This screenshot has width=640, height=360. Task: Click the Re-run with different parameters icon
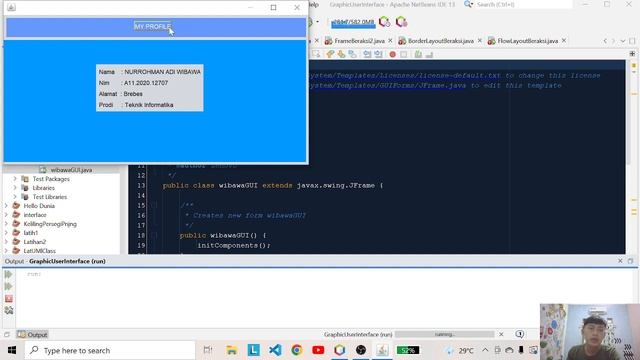(x=9, y=287)
